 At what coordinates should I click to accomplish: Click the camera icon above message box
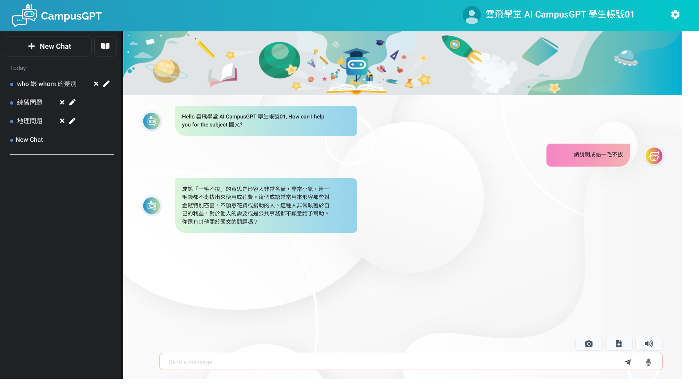coord(588,344)
